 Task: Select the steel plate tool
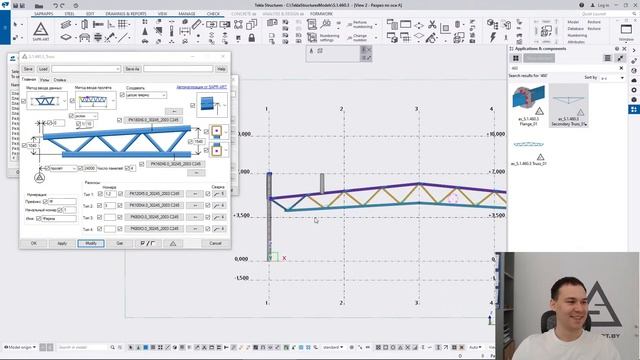[66, 38]
